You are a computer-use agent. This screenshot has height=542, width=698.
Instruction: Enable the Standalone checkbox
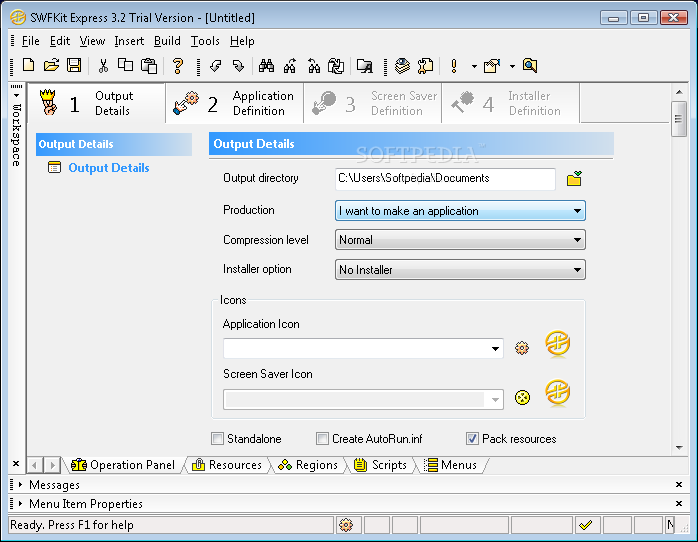217,438
